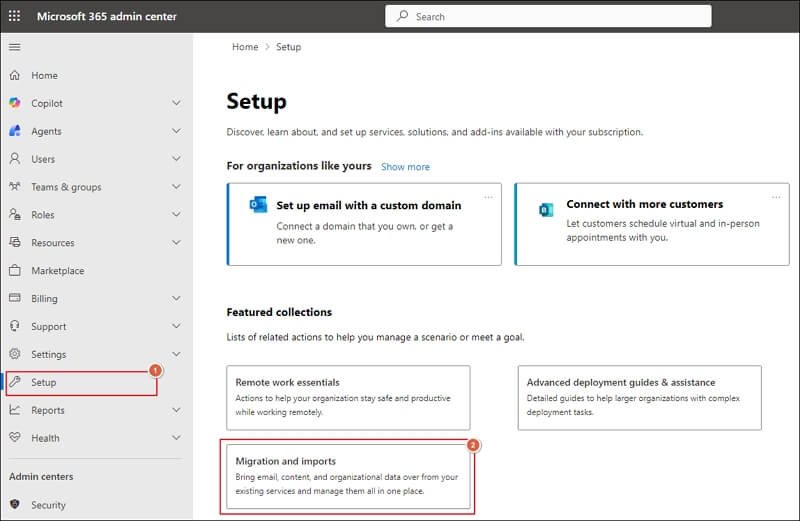Expand the Resources menu chevron
This screenshot has width=800, height=521.
coord(176,242)
